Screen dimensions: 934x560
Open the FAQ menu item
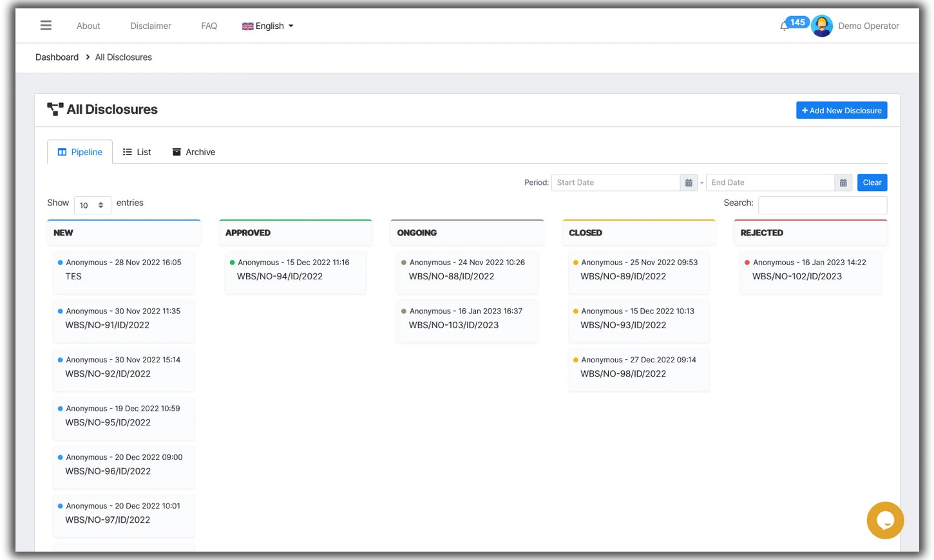click(x=209, y=26)
